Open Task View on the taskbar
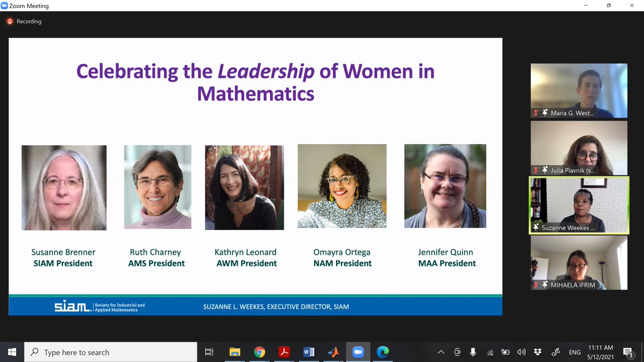Screen dimensions: 644x362 tap(209, 352)
